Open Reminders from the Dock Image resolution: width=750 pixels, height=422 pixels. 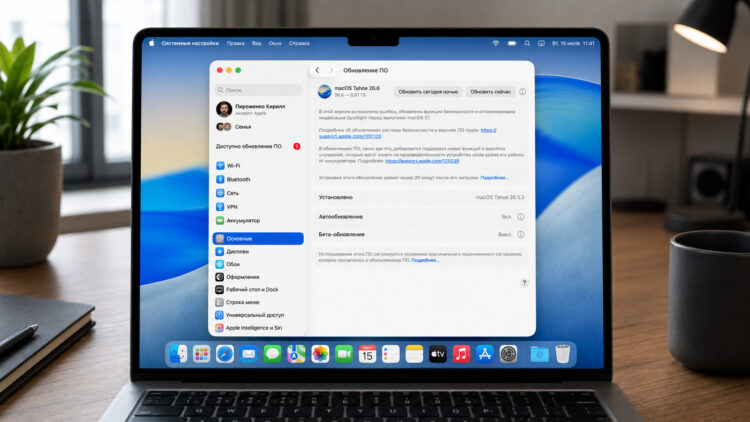391,355
